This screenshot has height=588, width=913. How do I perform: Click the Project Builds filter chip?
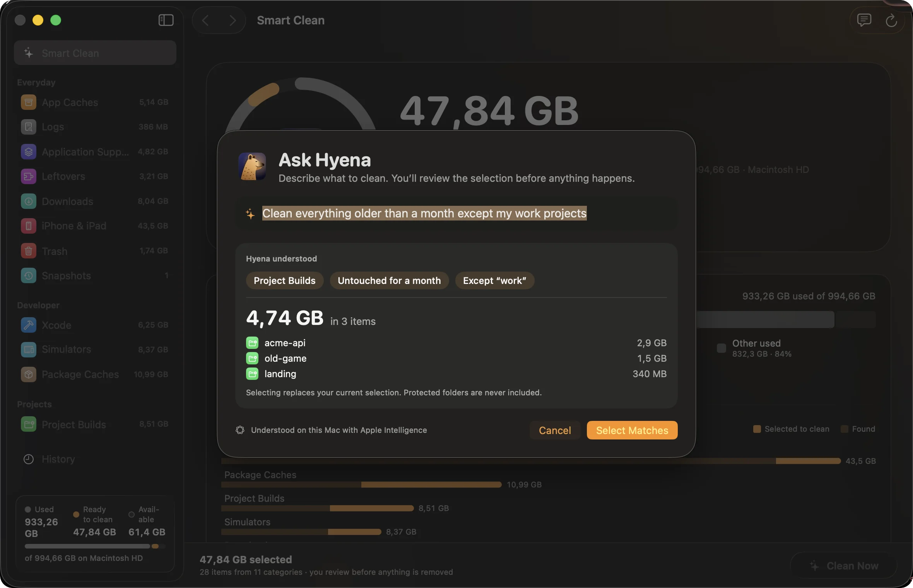click(x=285, y=280)
